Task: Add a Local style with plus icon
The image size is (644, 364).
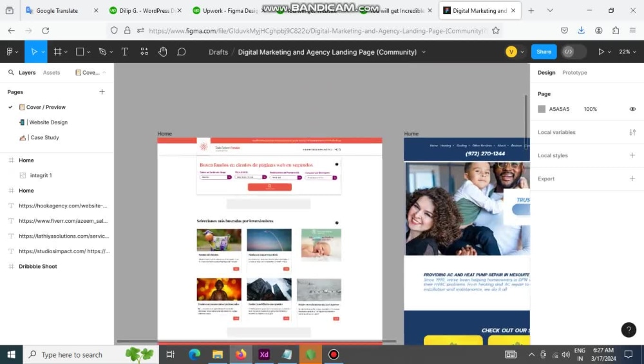Action: (x=632, y=155)
